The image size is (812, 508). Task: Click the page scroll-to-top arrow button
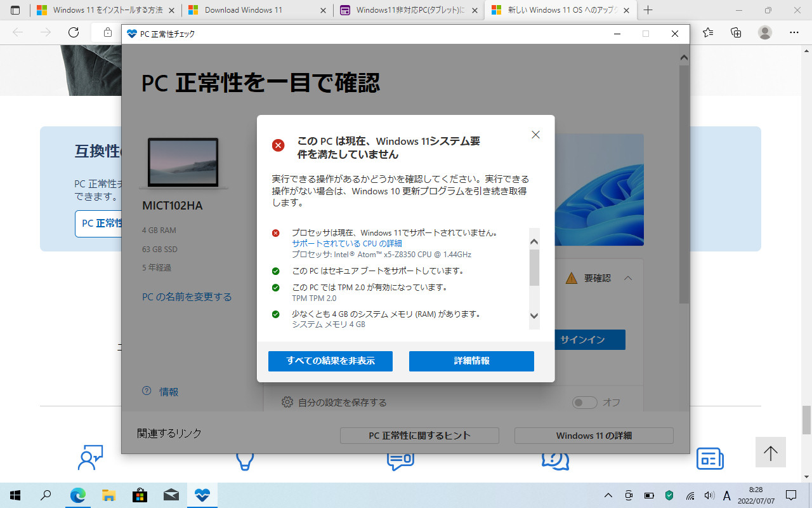[x=770, y=452]
